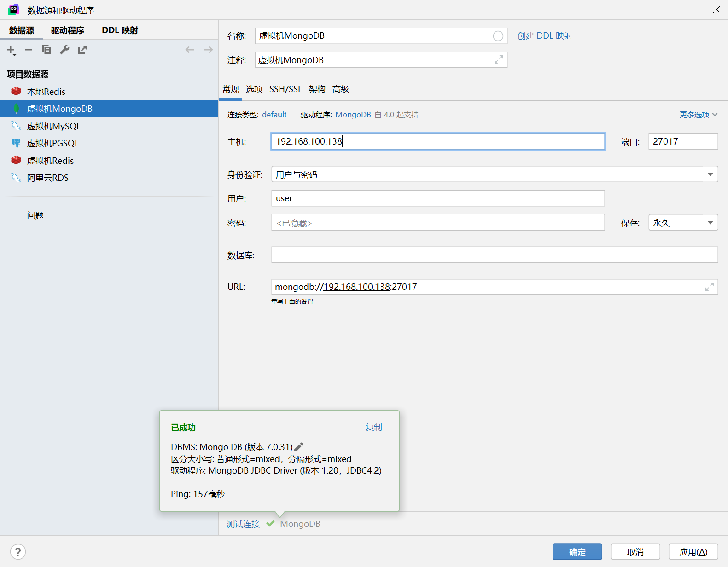The image size is (728, 567).
Task: Expand the comment field with arrows icon
Action: (x=498, y=60)
